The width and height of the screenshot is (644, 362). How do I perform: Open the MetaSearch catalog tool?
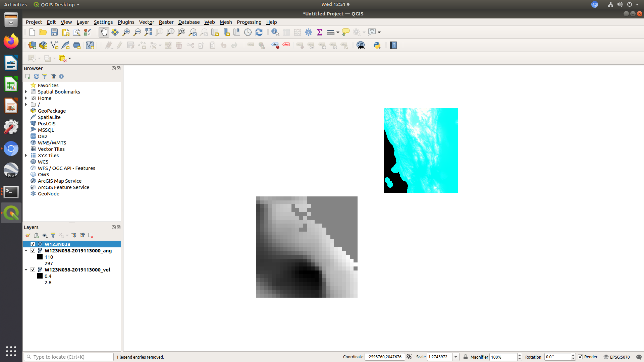[361, 45]
